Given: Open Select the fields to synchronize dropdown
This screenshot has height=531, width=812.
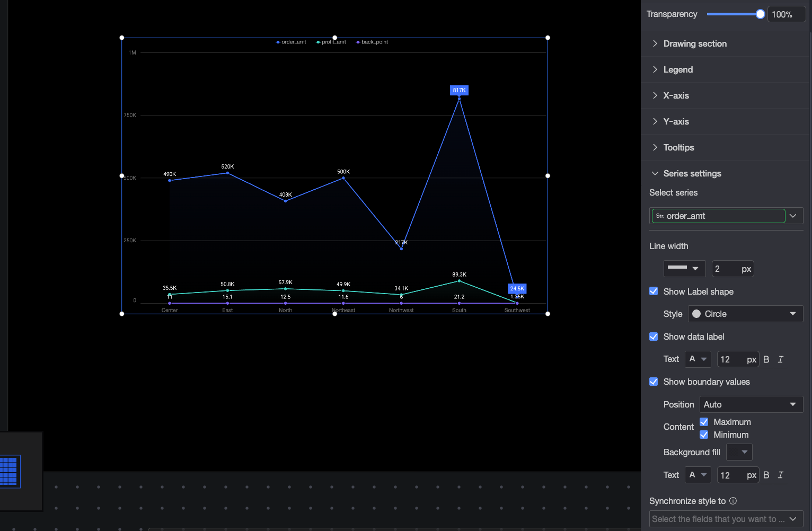Looking at the screenshot, I should pyautogui.click(x=726, y=519).
